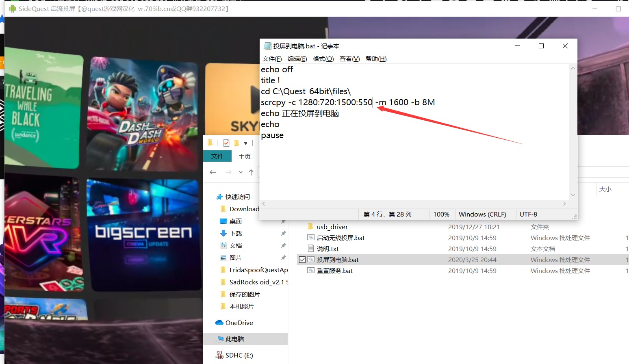Expand the horizontal scrollbar right arrow in Notepad
The height and width of the screenshot is (364, 629).
[x=564, y=204]
